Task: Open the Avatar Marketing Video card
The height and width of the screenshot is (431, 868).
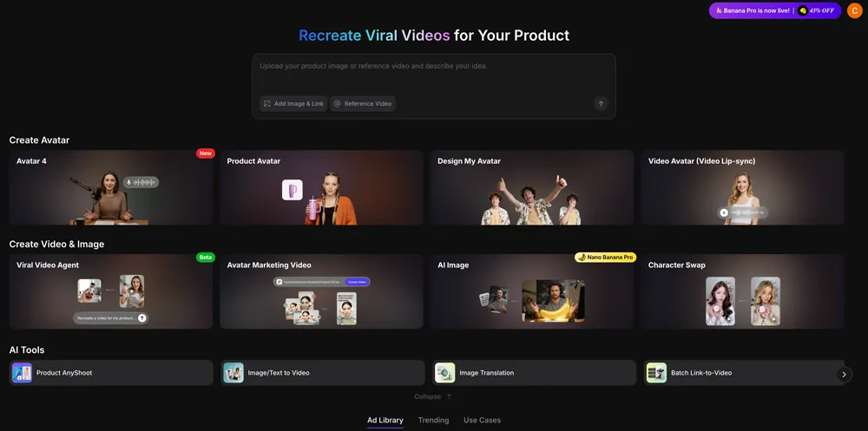Action: click(322, 291)
